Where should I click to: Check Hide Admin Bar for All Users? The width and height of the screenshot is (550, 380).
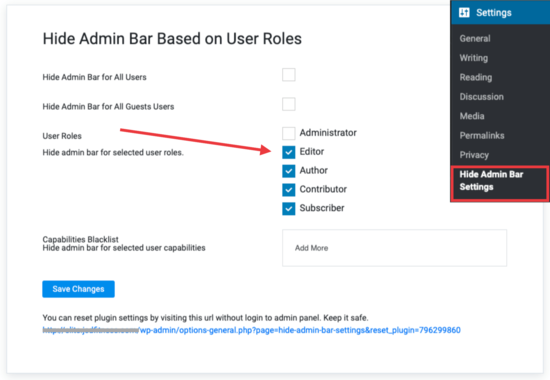(x=289, y=75)
